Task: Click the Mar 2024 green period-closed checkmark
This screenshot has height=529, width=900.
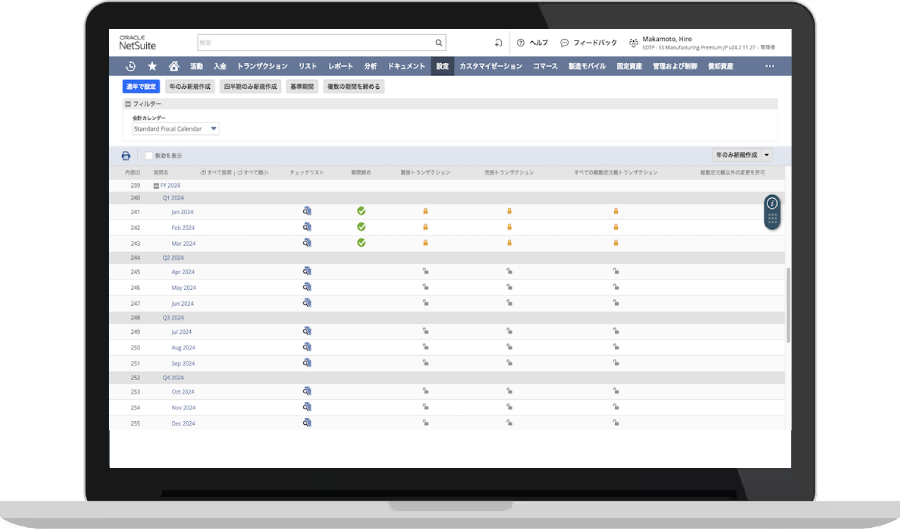Action: 361,243
